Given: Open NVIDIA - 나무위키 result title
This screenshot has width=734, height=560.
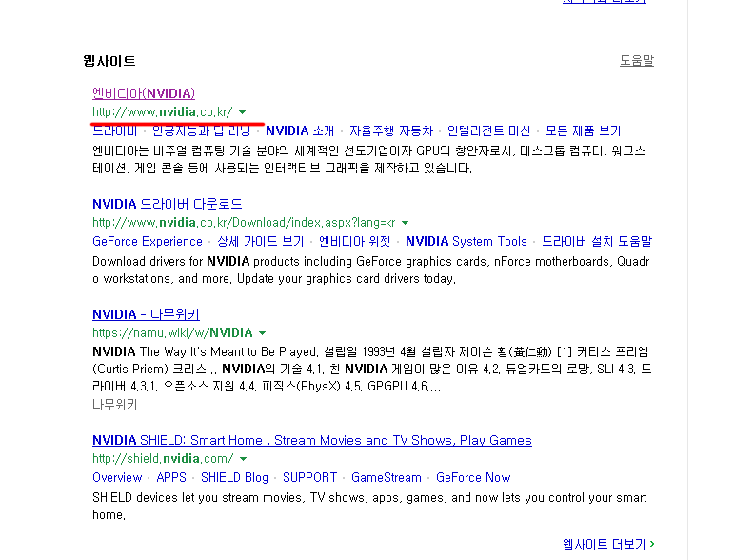Looking at the screenshot, I should click(x=146, y=314).
